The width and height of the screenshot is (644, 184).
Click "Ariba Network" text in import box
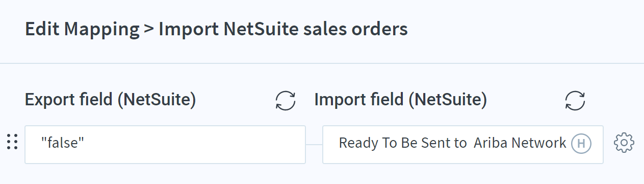(x=520, y=143)
